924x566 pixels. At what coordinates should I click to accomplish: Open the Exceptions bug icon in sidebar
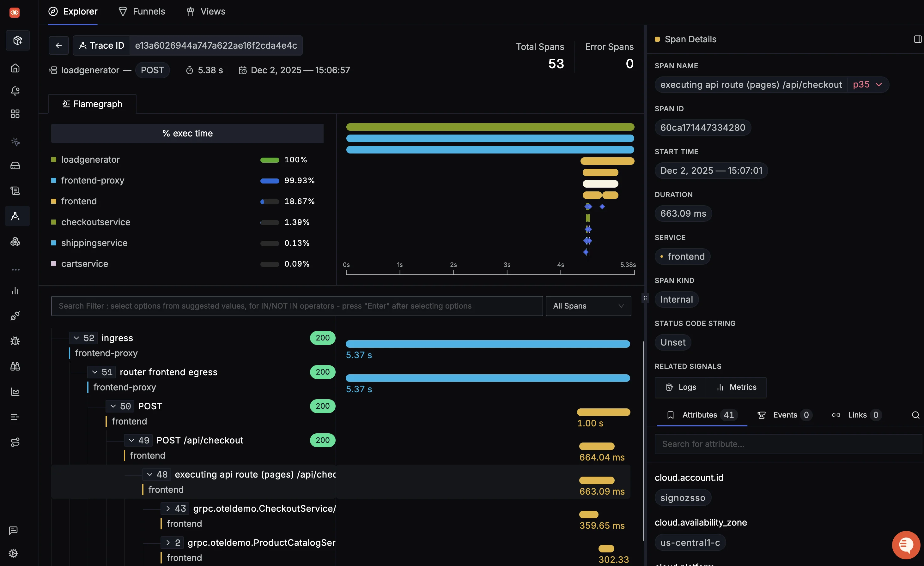[x=15, y=341]
